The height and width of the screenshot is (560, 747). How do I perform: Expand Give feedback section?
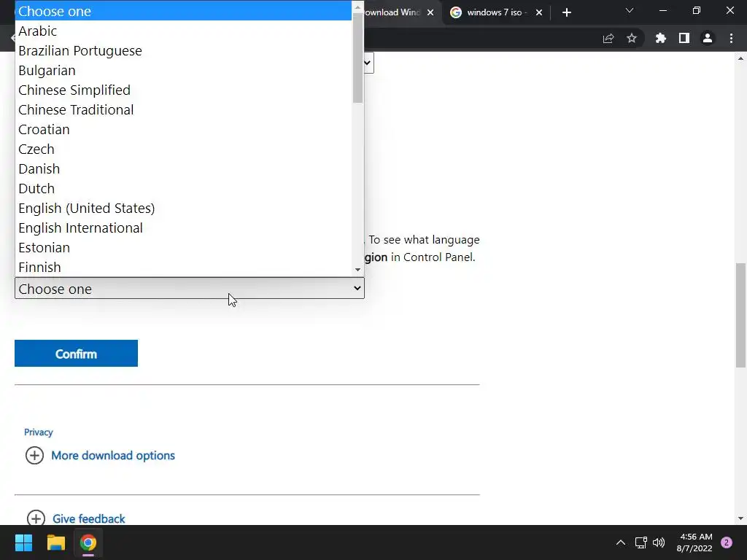[x=88, y=518]
